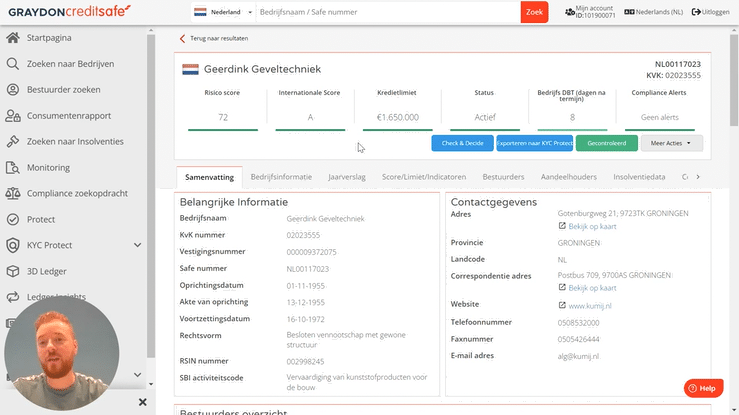Follow the Terug naar resultaten link
The height and width of the screenshot is (415, 739).
coord(219,39)
